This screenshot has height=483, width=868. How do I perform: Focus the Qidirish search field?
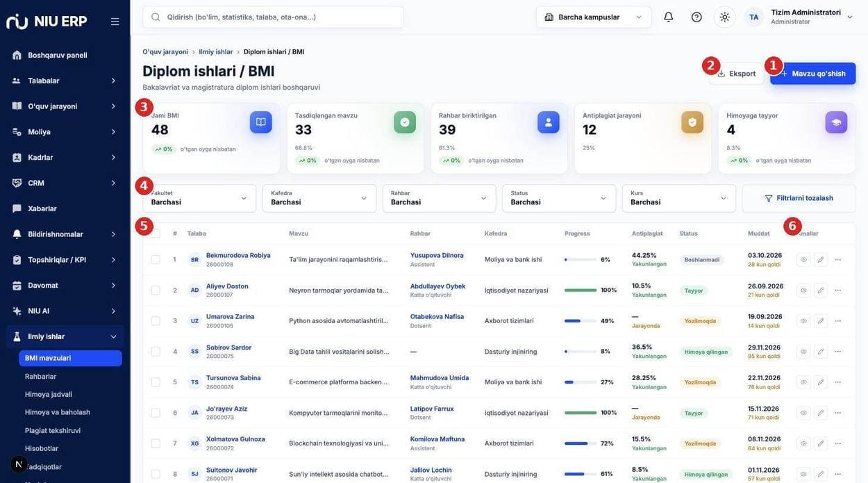click(273, 17)
